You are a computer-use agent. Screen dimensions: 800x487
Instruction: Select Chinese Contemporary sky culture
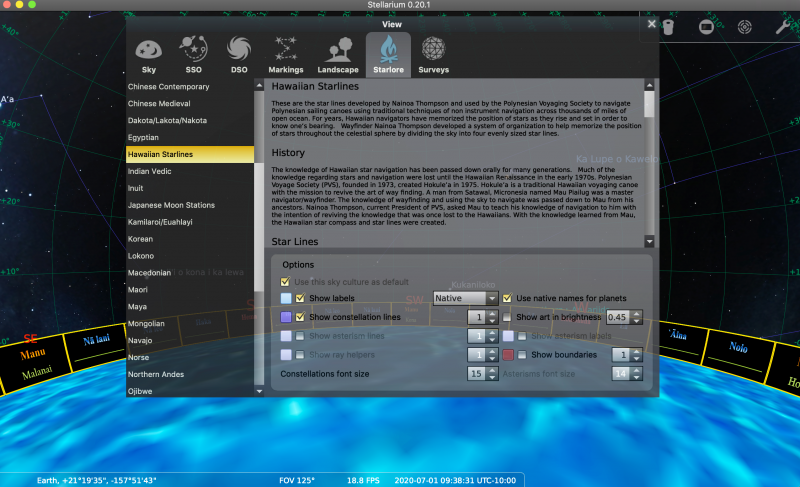coord(190,87)
